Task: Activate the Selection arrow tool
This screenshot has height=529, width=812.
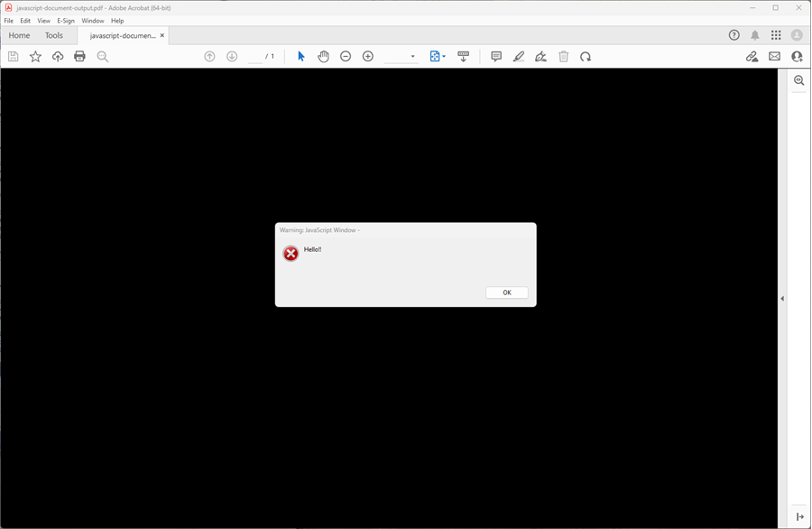Action: [300, 56]
